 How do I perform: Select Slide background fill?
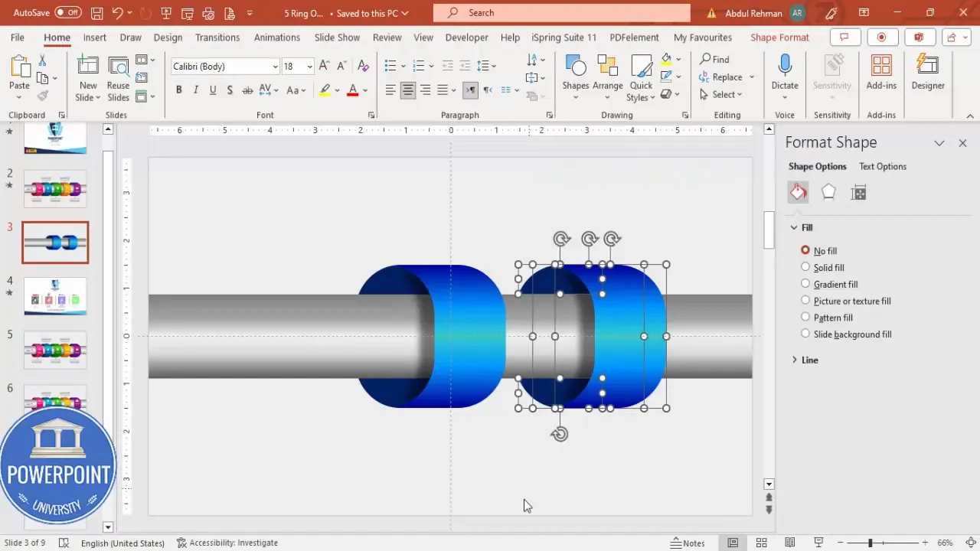tap(846, 334)
